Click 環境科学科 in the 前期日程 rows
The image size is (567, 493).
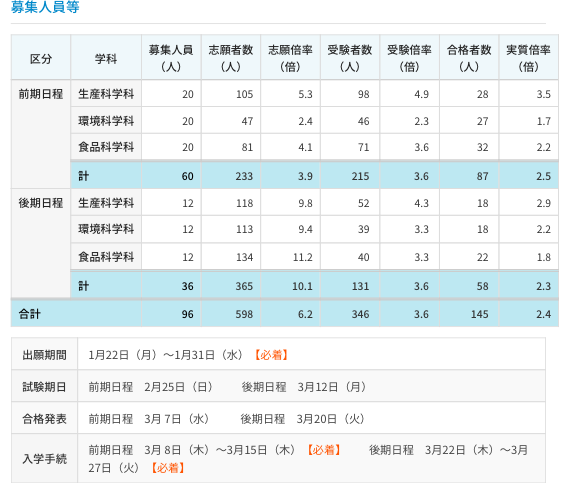106,120
